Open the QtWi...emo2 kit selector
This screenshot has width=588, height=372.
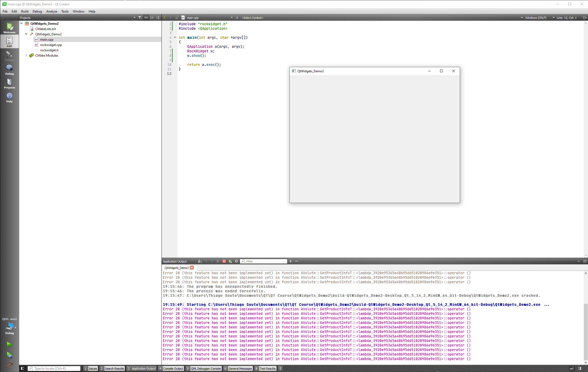9,326
